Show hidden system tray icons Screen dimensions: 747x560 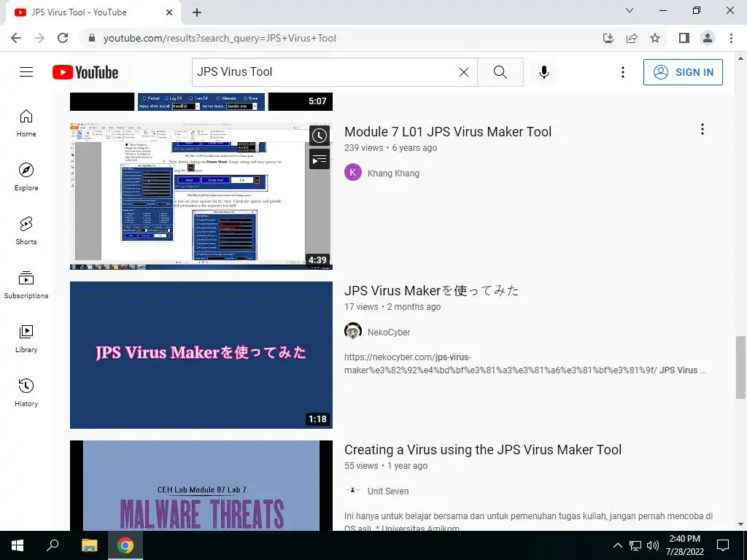pos(617,545)
